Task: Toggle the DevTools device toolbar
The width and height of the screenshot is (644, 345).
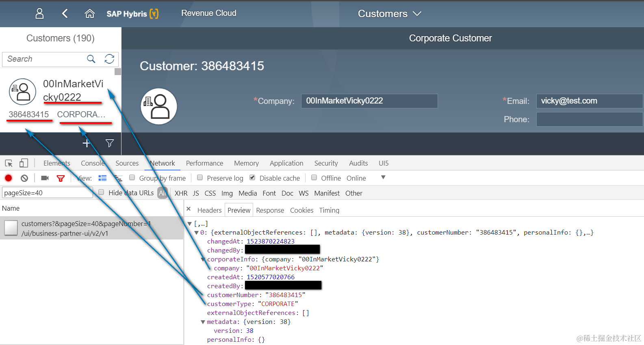Action: tap(24, 163)
